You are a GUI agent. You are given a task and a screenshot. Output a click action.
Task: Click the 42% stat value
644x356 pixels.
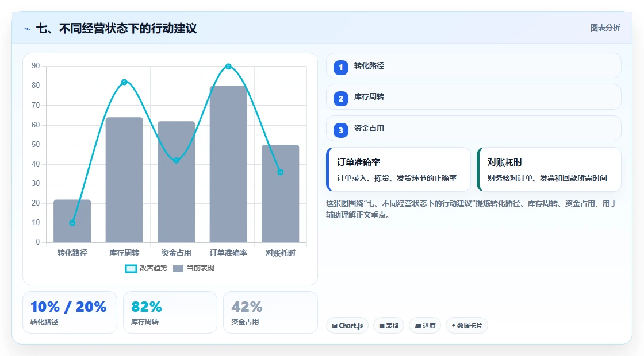tap(247, 307)
